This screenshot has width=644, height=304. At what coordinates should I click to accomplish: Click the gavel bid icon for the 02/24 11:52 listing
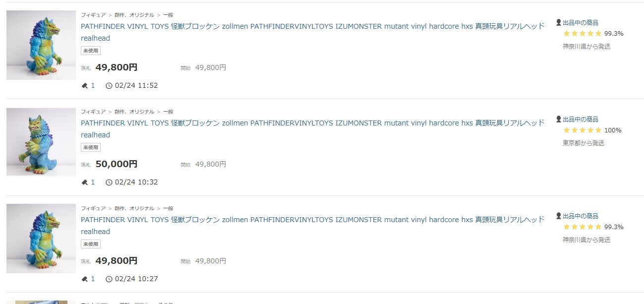[x=84, y=85]
